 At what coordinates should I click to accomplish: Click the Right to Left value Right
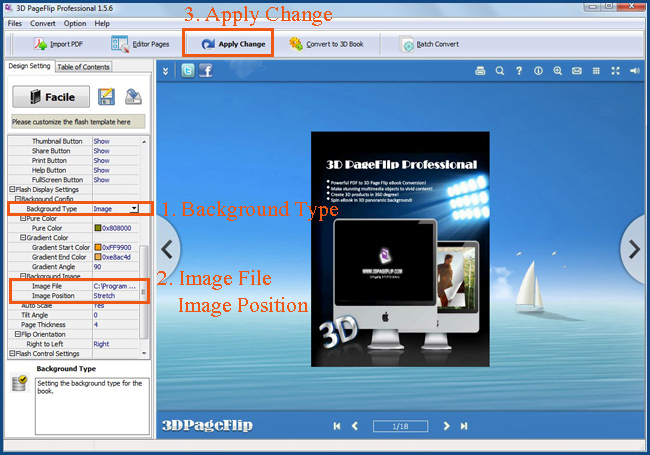[x=101, y=344]
